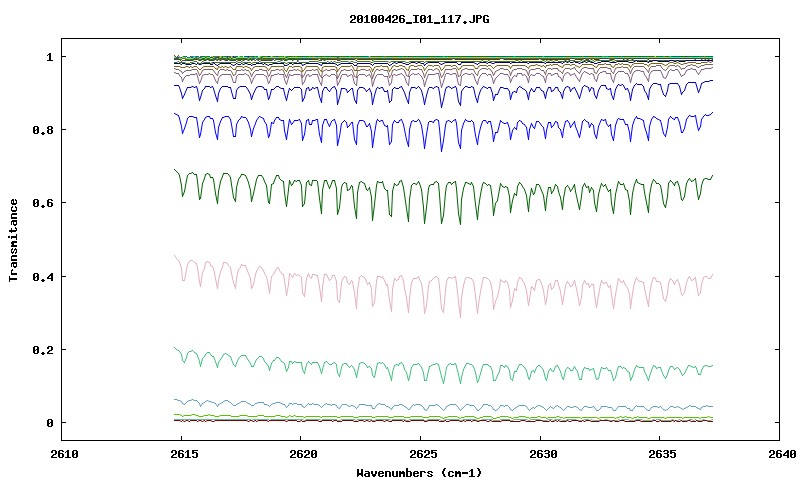Click the Transmittance y-axis label
Screen dimensions: 800x480
click(14, 240)
